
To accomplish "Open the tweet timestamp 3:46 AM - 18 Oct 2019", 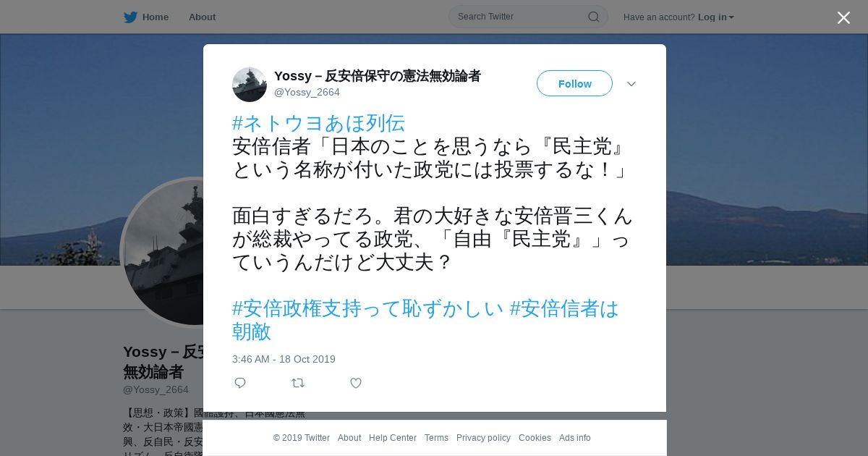I will point(284,359).
